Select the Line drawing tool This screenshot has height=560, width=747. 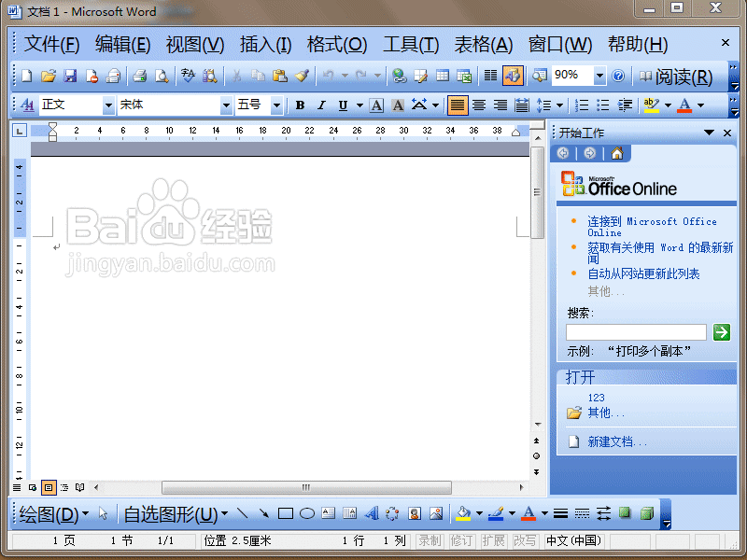pos(242,513)
